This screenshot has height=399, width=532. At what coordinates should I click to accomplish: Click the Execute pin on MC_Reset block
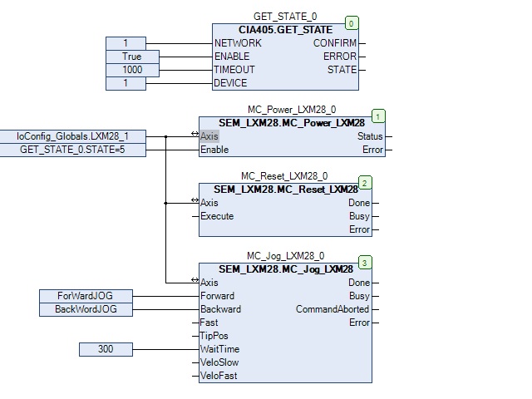click(217, 216)
